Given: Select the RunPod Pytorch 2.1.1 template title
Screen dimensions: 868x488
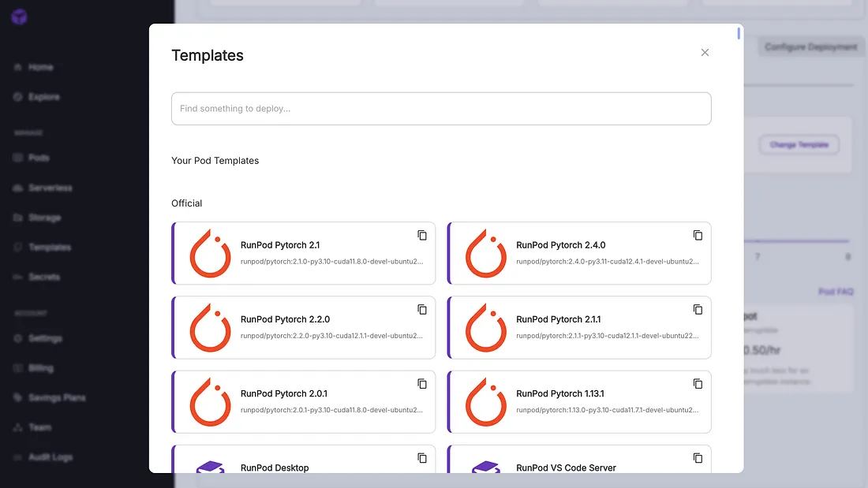Looking at the screenshot, I should point(559,319).
